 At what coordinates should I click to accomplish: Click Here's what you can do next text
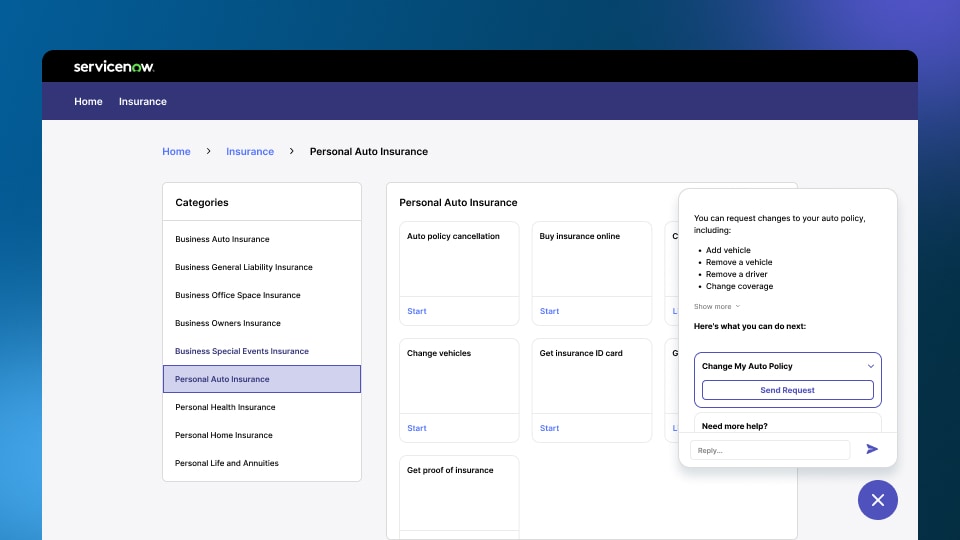750,326
